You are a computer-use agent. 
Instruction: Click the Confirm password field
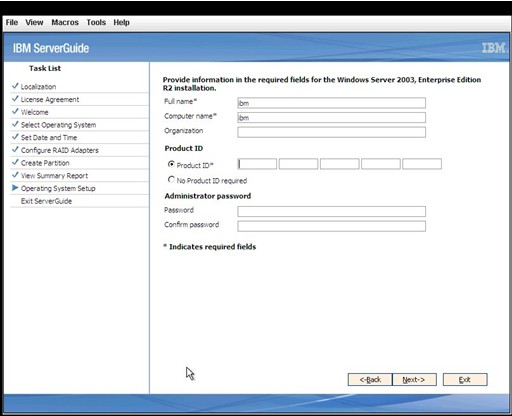coord(332,226)
